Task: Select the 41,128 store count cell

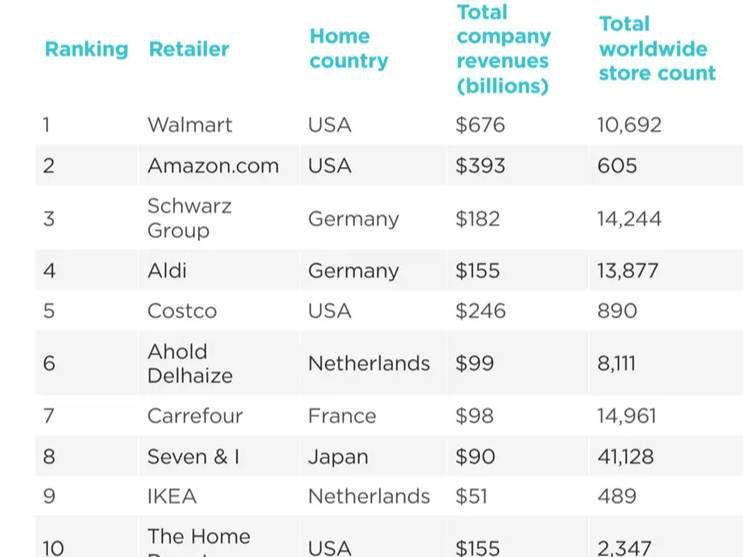Action: tap(625, 457)
